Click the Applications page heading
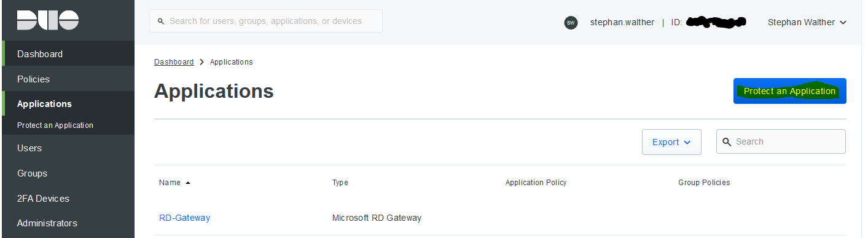868x238 pixels. 214,91
